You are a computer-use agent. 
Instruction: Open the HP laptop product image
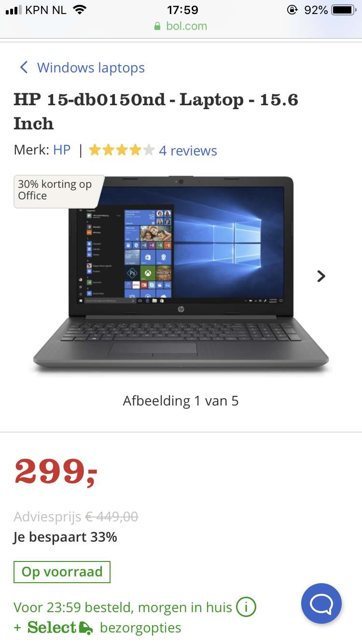[x=181, y=274]
